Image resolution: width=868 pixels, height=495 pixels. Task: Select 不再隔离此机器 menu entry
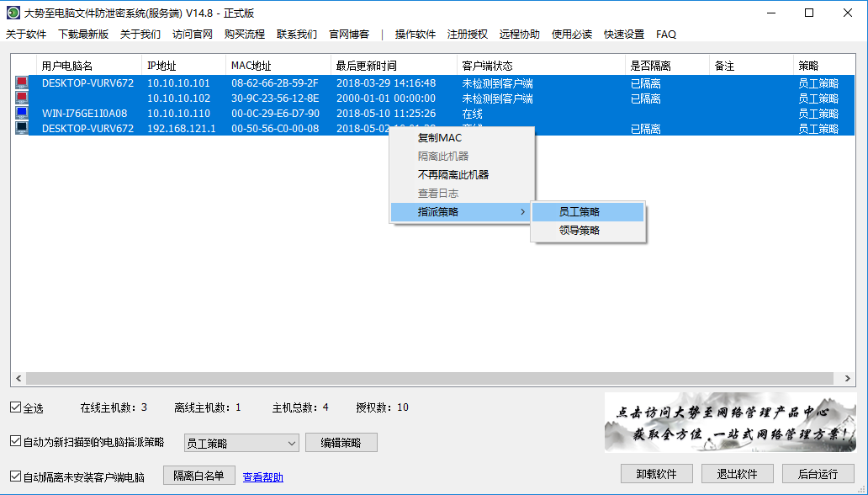453,175
